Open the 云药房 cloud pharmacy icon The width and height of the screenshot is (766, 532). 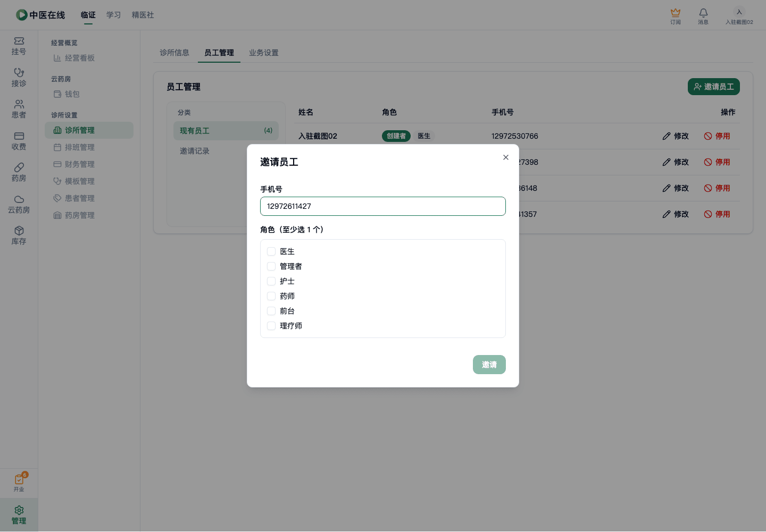tap(19, 205)
